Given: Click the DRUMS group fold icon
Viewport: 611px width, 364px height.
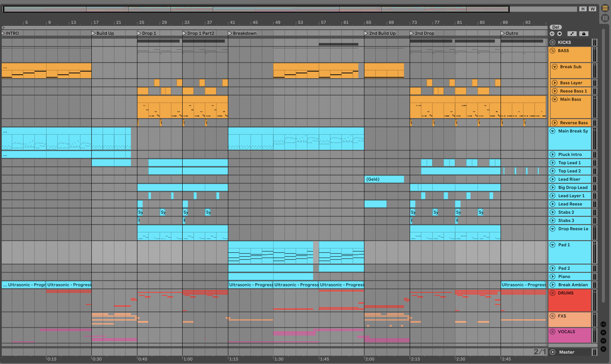Looking at the screenshot, I should [553, 293].
